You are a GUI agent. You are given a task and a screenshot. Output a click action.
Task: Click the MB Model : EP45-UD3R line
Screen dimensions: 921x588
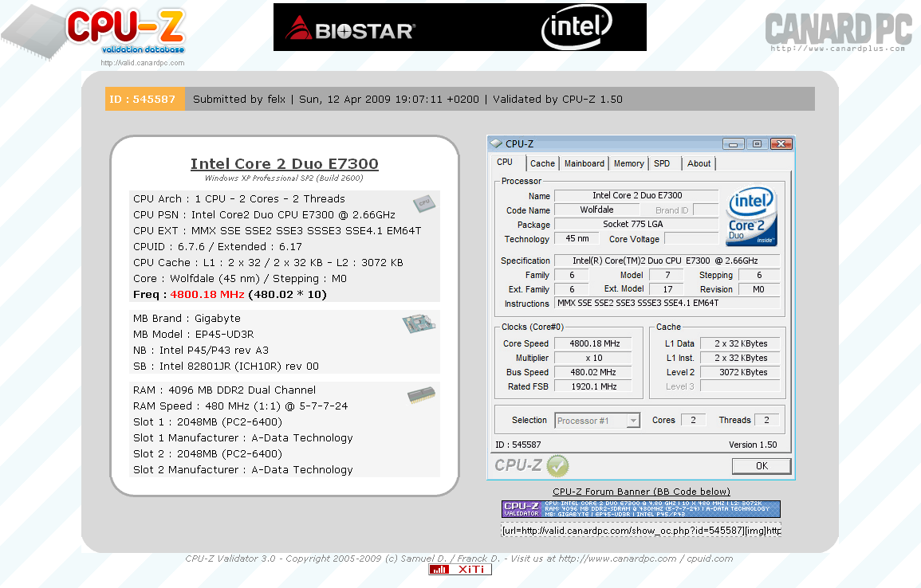[x=194, y=335]
